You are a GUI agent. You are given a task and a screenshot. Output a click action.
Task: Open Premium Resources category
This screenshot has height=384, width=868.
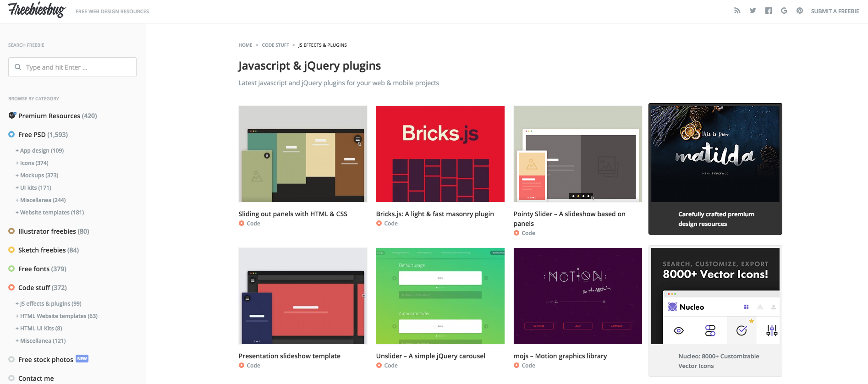coord(58,116)
